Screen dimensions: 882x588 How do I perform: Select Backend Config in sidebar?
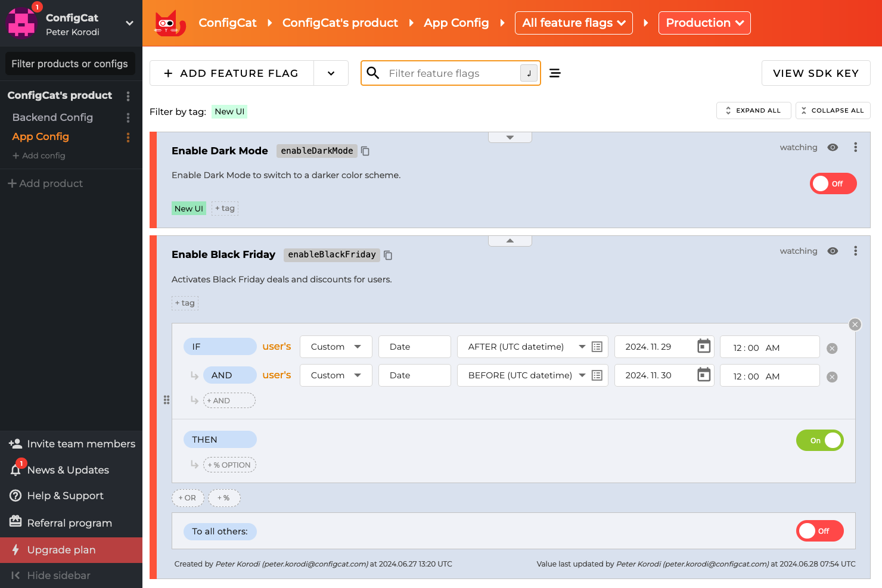point(52,117)
